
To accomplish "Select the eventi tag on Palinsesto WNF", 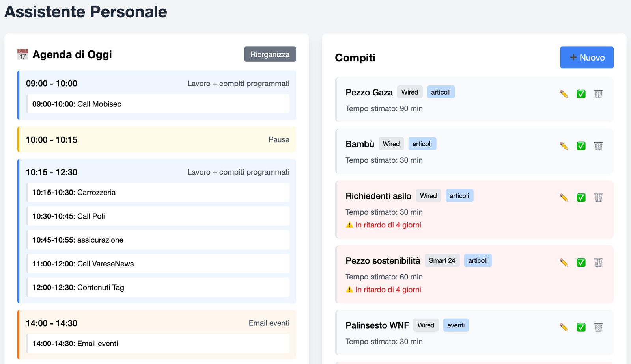I will 456,325.
